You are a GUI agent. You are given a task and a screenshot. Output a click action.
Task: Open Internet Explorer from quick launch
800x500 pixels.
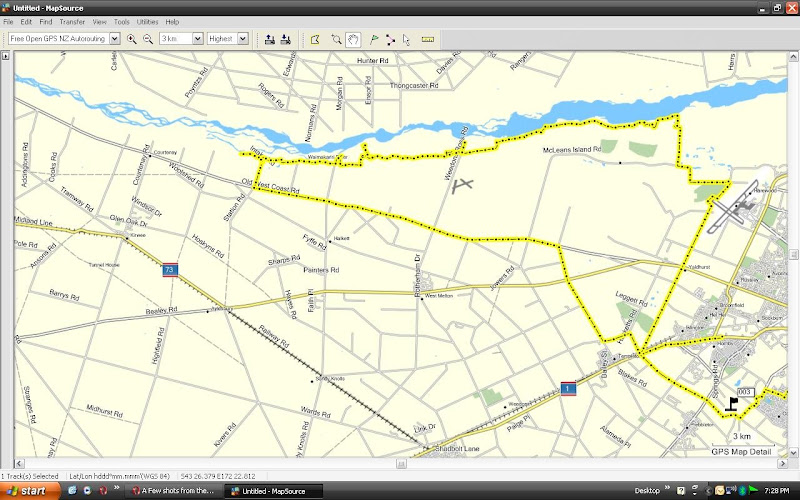[72, 490]
